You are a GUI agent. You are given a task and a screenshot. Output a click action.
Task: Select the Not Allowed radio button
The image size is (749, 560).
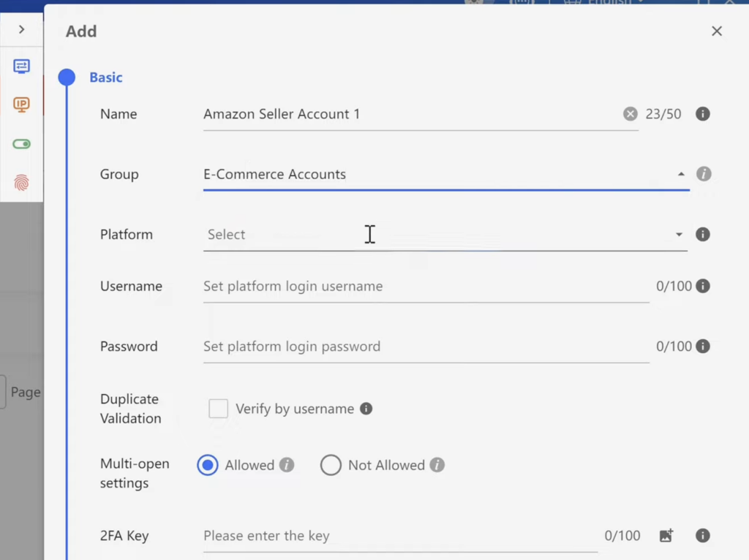point(331,465)
